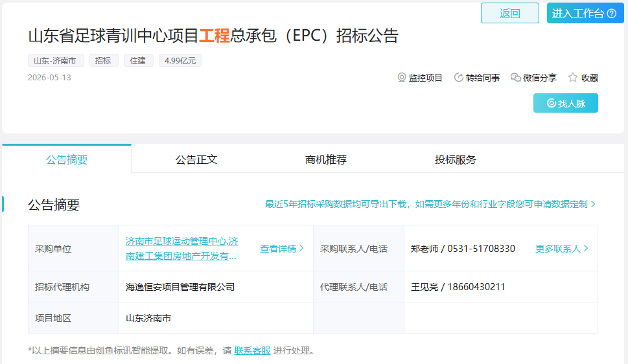Viewport: 628px width, 364px height.
Task: Select the 住建 tag
Action: 138,60
